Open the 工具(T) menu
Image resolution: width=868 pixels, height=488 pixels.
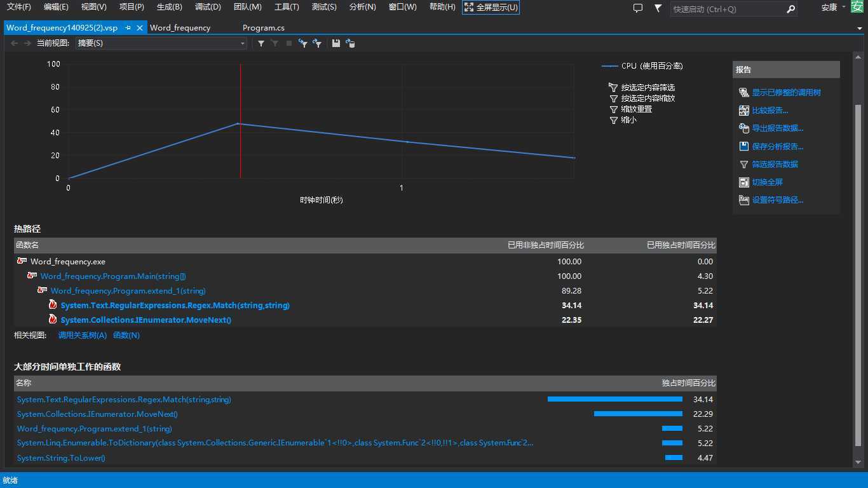(x=287, y=7)
